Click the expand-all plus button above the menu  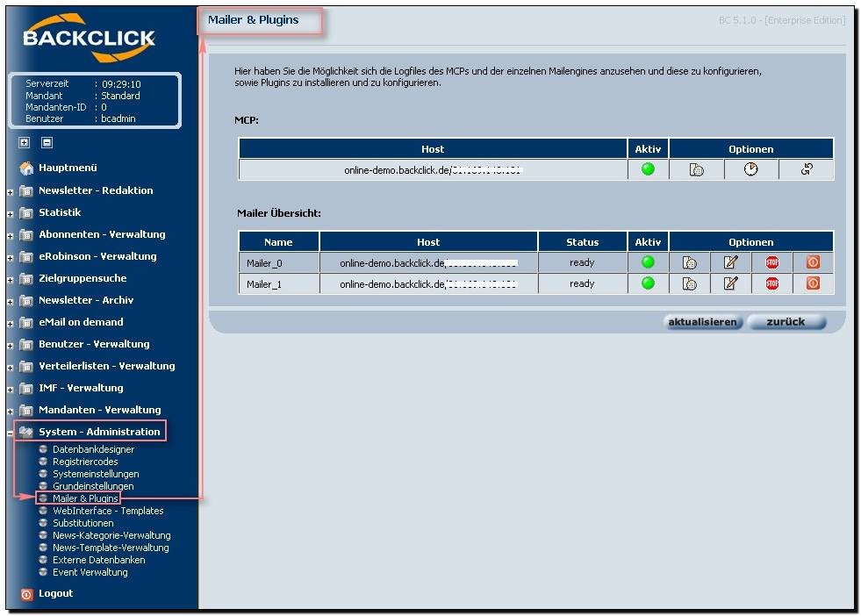[25, 142]
